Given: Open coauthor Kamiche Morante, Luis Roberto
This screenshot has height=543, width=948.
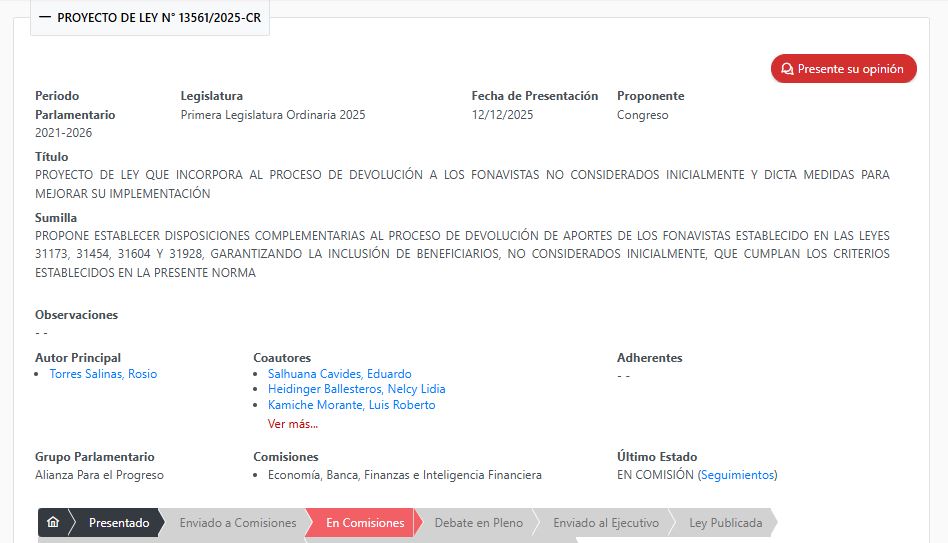Looking at the screenshot, I should [x=351, y=405].
